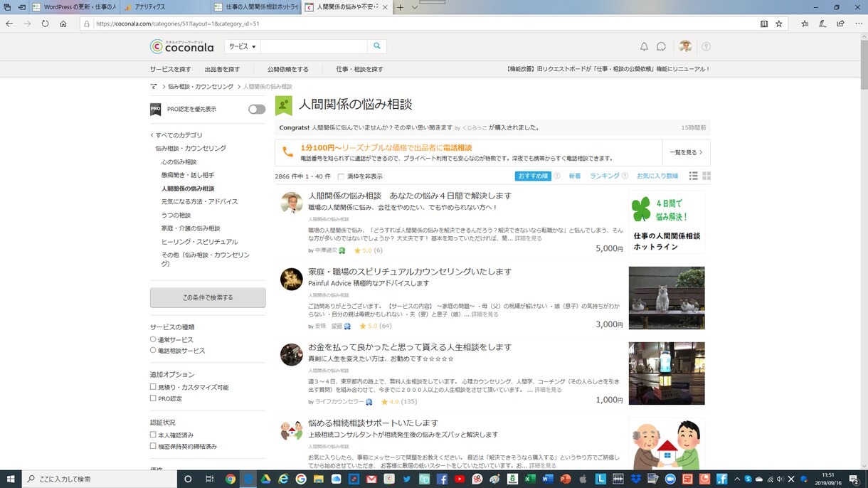Open サービスを探す menu
This screenshot has width=868, height=488.
tap(171, 69)
